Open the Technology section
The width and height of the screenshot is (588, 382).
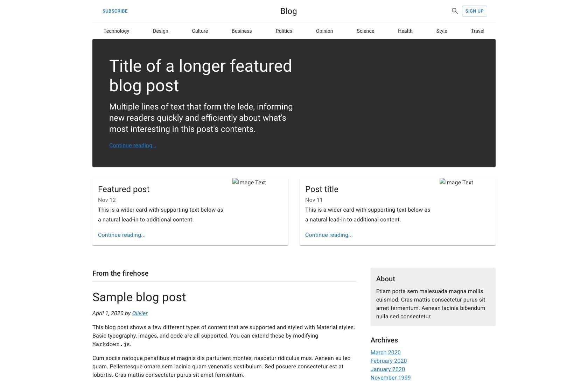tap(116, 31)
